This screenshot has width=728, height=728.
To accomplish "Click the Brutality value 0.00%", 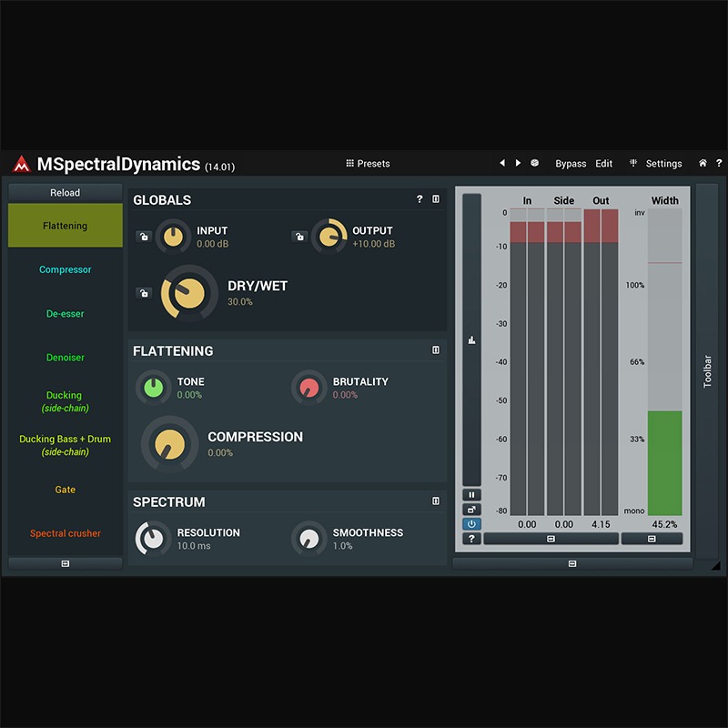I will click(345, 395).
